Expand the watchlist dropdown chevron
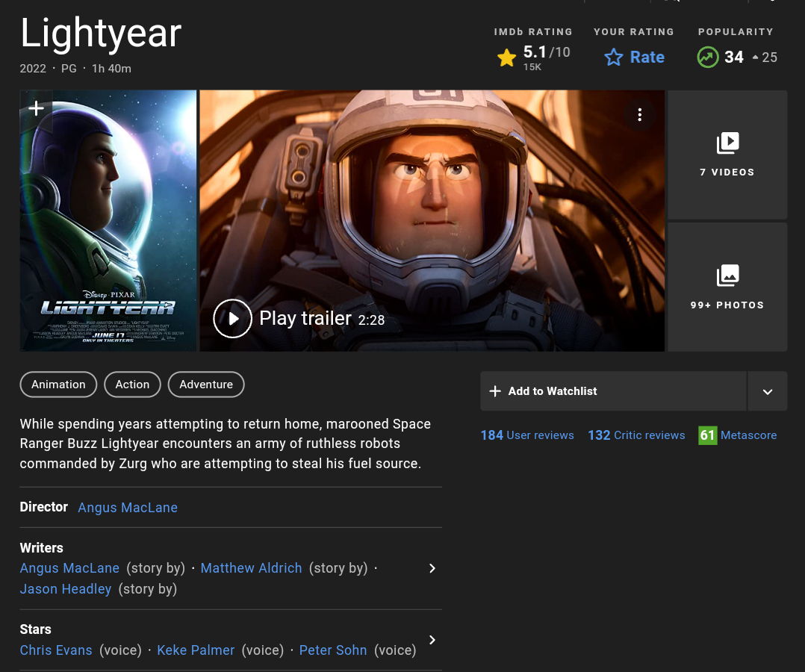Image resolution: width=805 pixels, height=672 pixels. (x=767, y=392)
